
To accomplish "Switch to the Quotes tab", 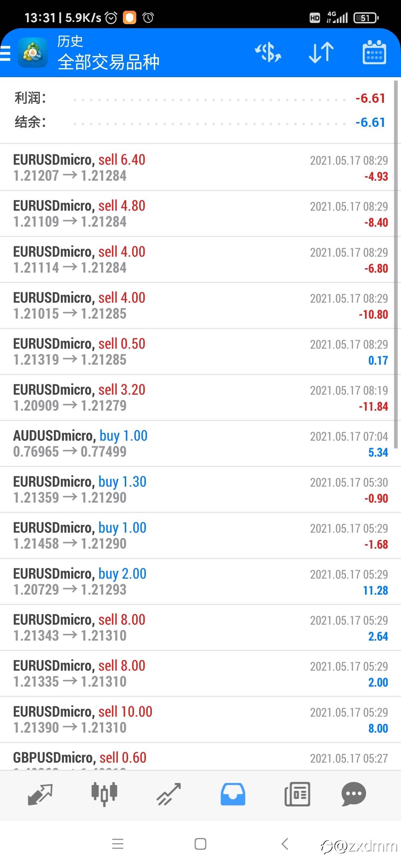I will [x=40, y=794].
